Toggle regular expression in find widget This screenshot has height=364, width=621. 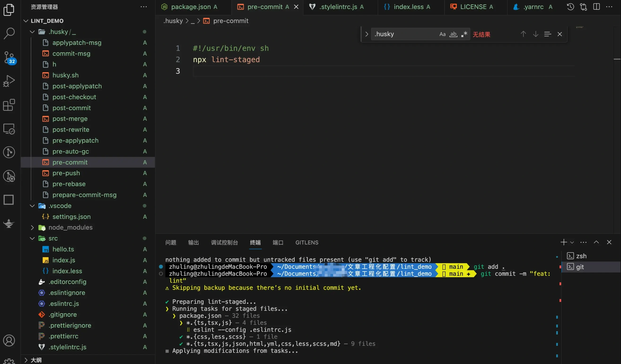point(464,34)
